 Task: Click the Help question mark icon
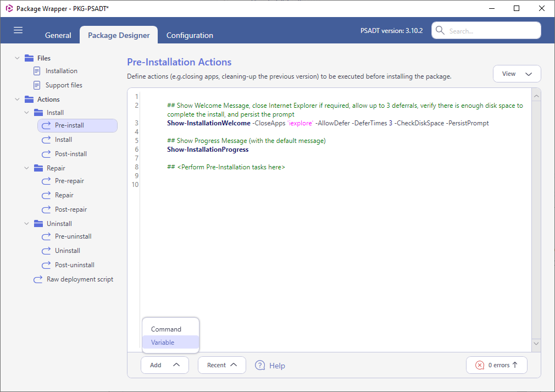click(x=260, y=365)
